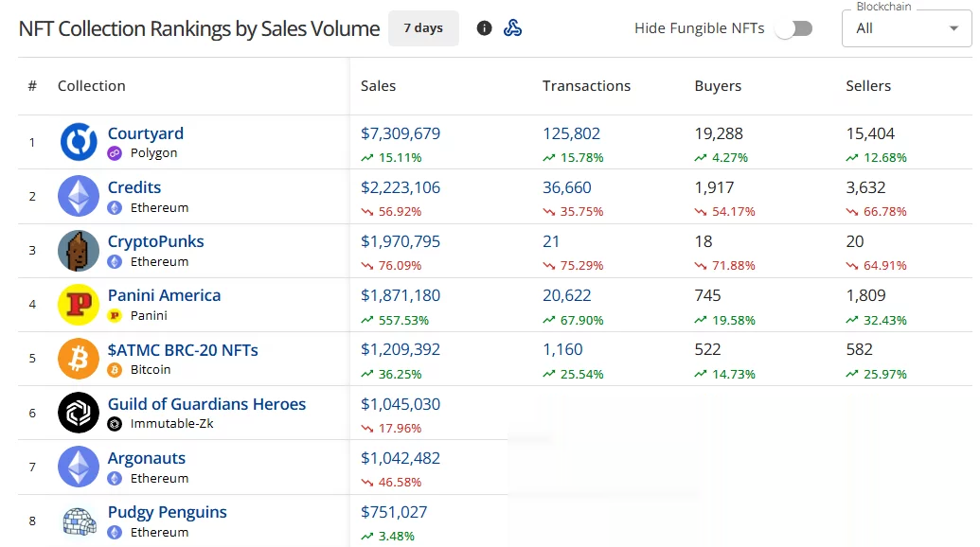The width and height of the screenshot is (980, 547).
Task: Click the small Panini chain icon
Action: (x=115, y=315)
